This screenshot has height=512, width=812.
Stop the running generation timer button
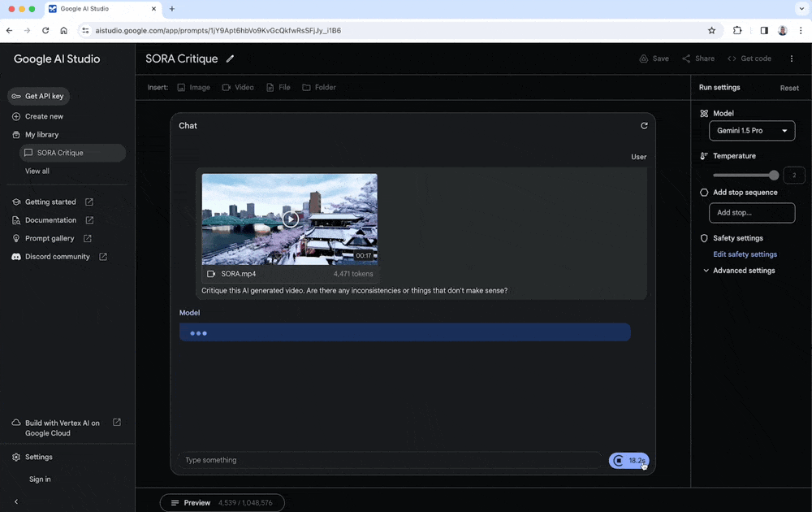[628, 461]
